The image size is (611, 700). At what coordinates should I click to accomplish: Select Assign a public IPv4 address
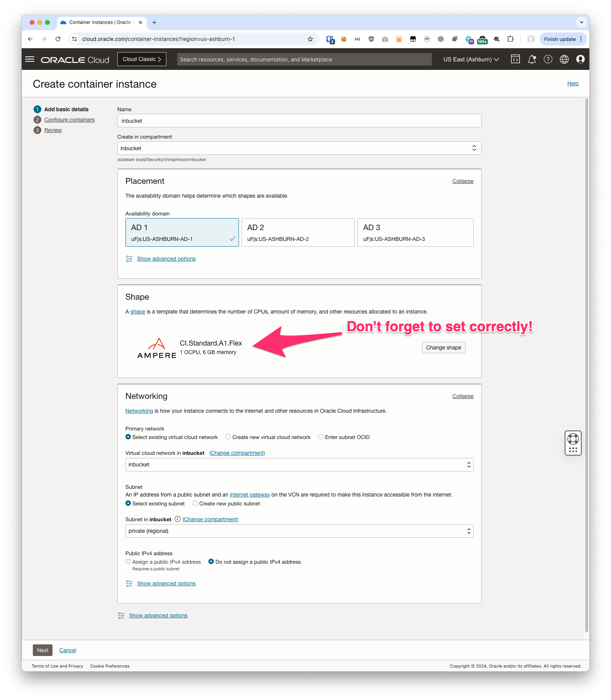(x=128, y=562)
